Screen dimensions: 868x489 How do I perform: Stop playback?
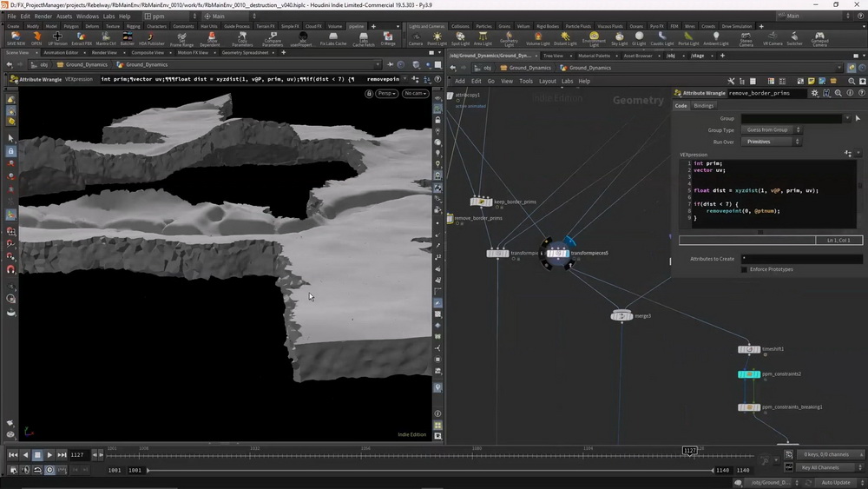click(37, 454)
